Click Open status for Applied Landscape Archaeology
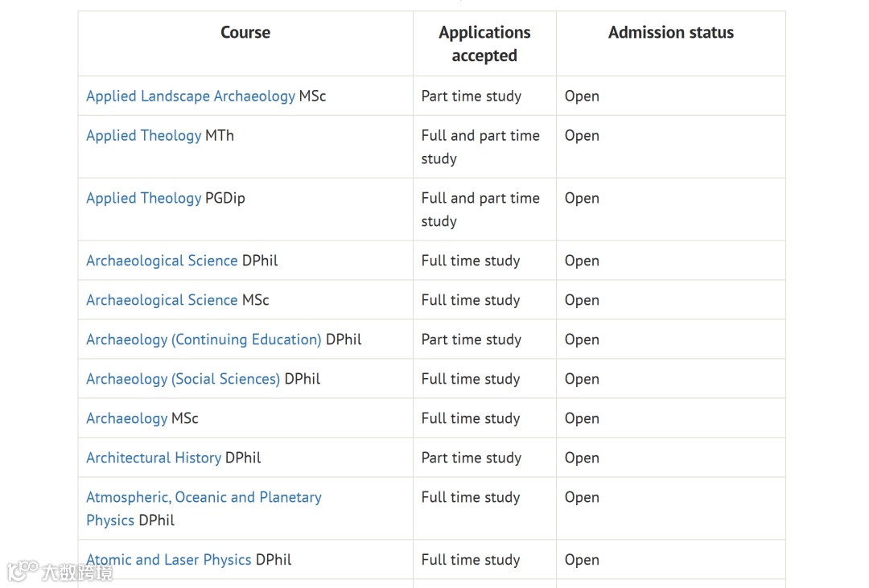 click(x=582, y=97)
